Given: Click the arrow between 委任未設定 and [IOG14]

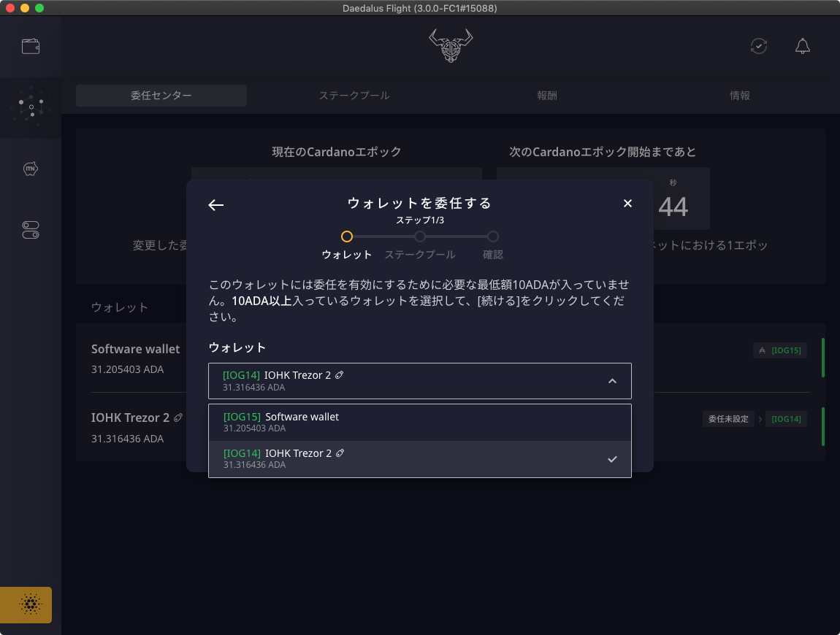Looking at the screenshot, I should [760, 419].
